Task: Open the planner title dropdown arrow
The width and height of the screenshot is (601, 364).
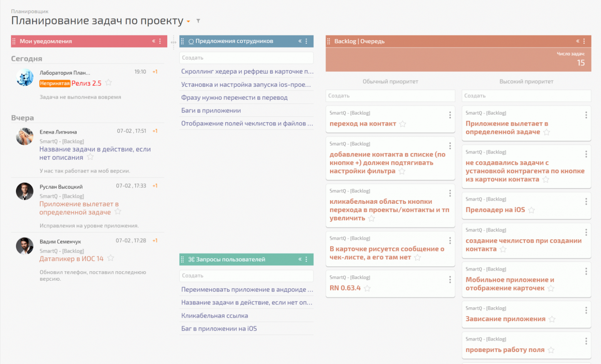Action: [188, 21]
